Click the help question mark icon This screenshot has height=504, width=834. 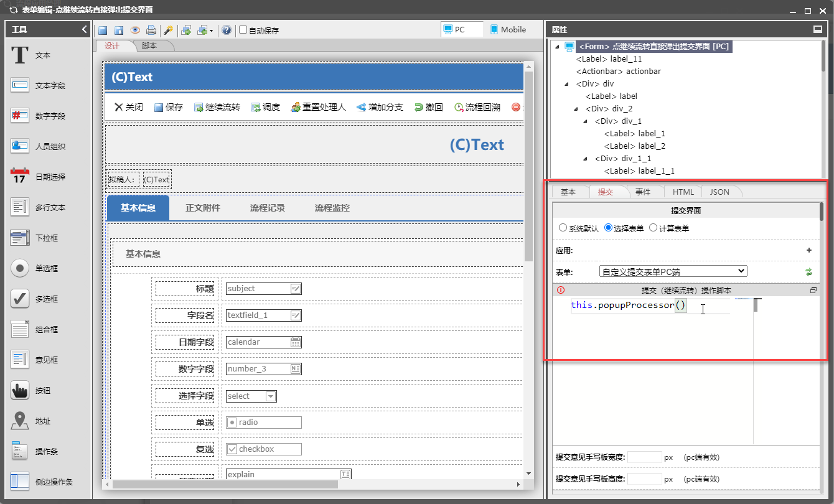227,30
